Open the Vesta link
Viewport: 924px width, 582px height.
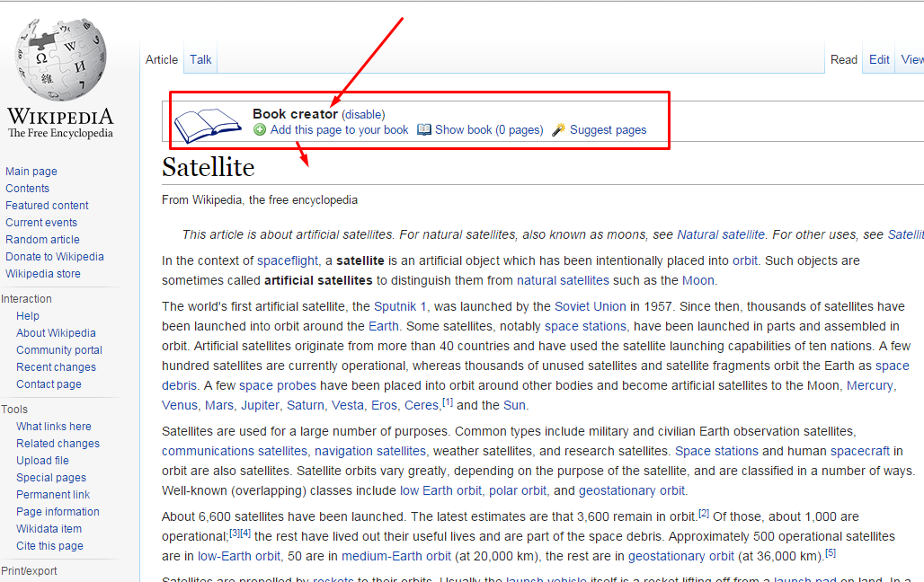348,405
